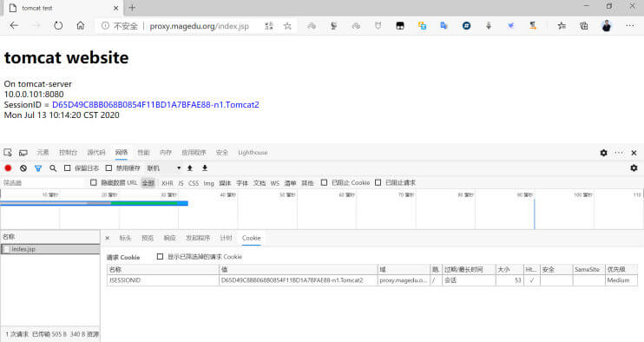Open a new browser tab
The height and width of the screenshot is (342, 644).
coord(132,8)
